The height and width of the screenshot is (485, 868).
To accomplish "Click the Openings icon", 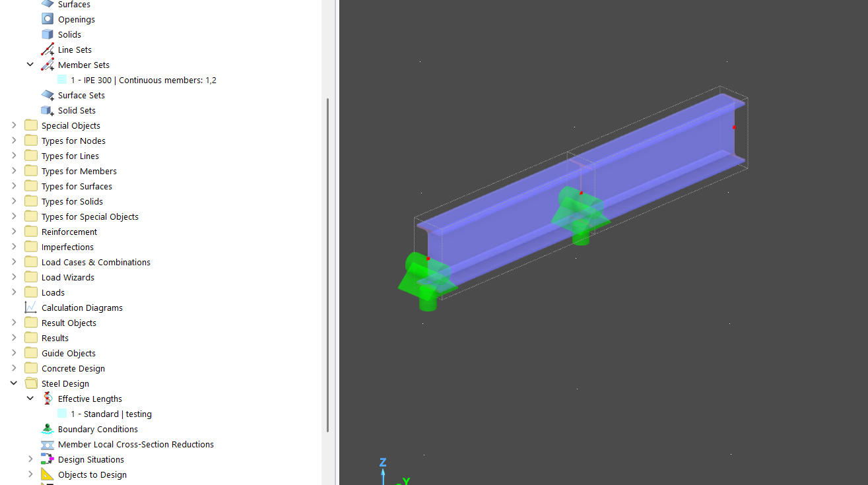I will (x=48, y=19).
